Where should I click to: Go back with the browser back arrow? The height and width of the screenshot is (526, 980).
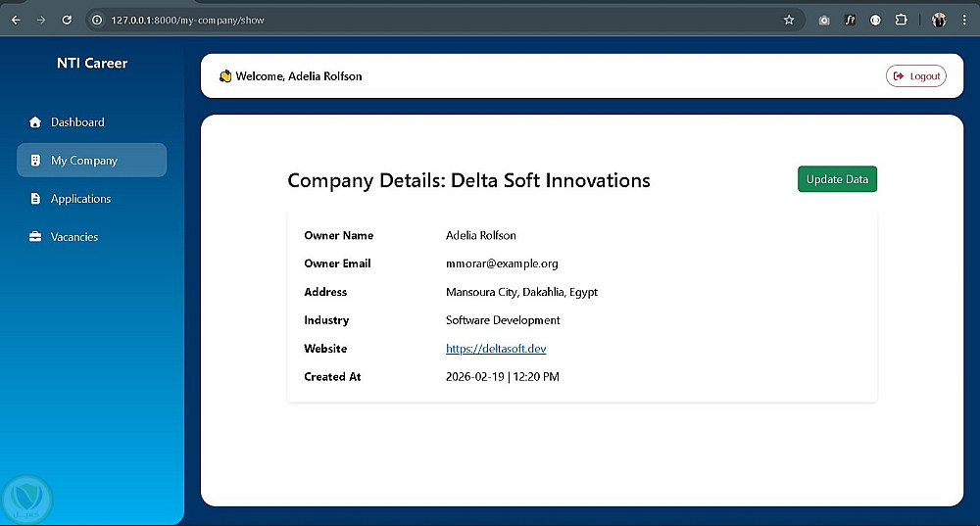pyautogui.click(x=16, y=20)
